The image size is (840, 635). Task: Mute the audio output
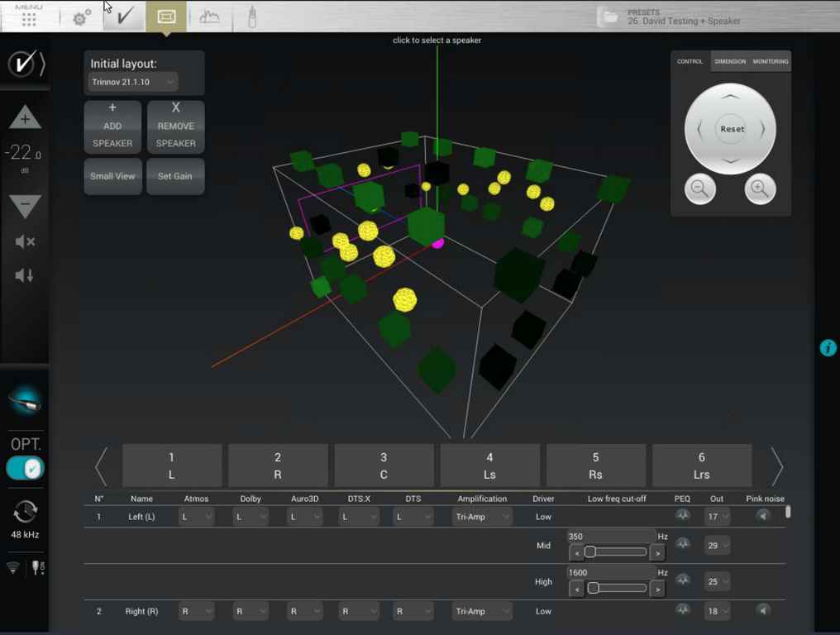pyautogui.click(x=25, y=241)
